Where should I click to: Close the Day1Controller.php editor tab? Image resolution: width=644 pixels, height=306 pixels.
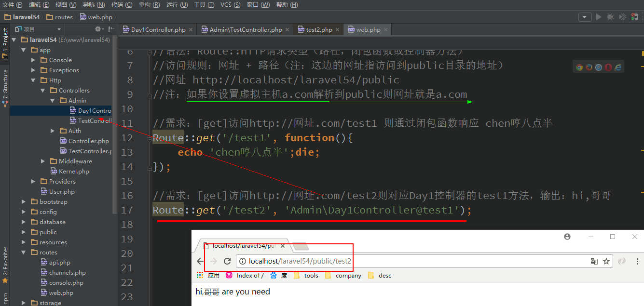point(191,30)
